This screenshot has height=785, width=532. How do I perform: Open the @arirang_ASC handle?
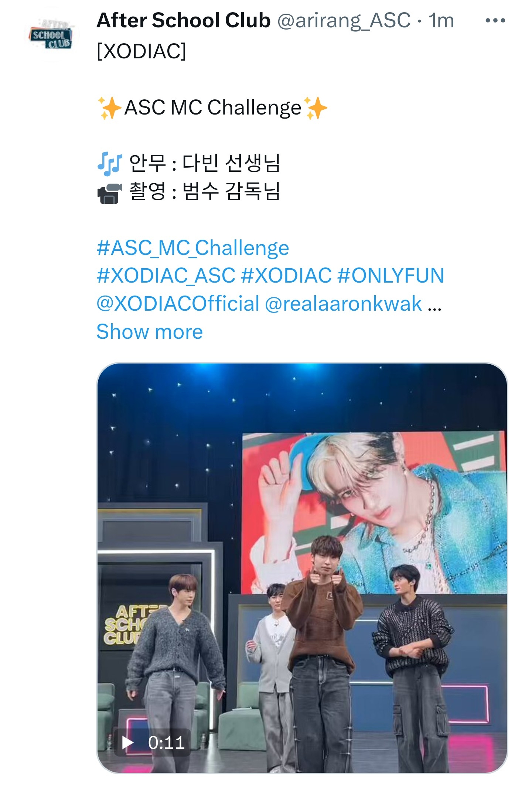pyautogui.click(x=344, y=21)
